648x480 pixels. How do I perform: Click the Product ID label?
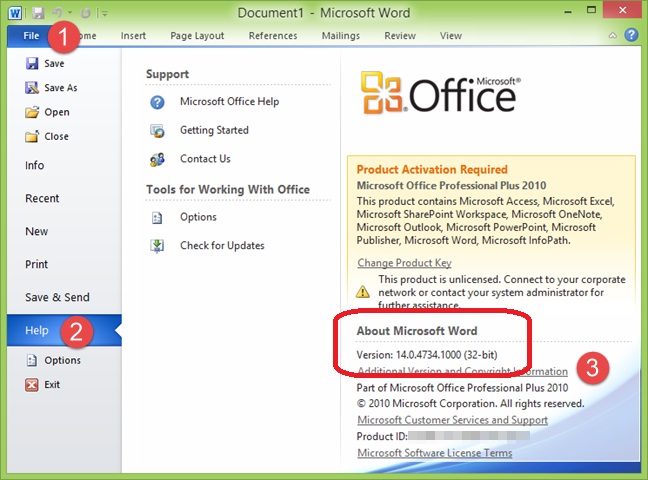point(382,437)
